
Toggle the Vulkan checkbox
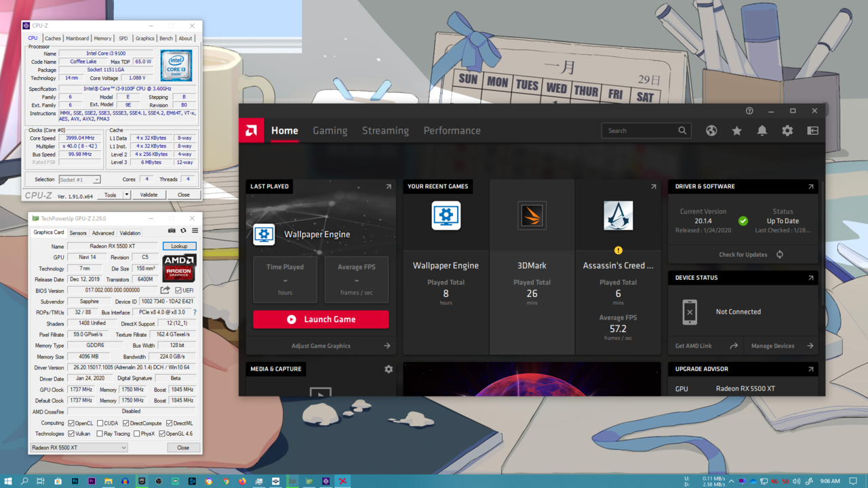tap(71, 434)
